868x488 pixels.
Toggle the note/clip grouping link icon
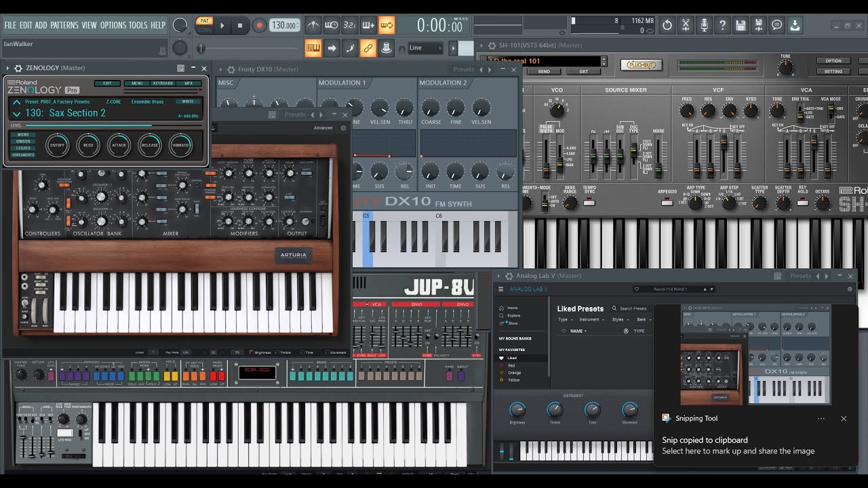point(368,48)
